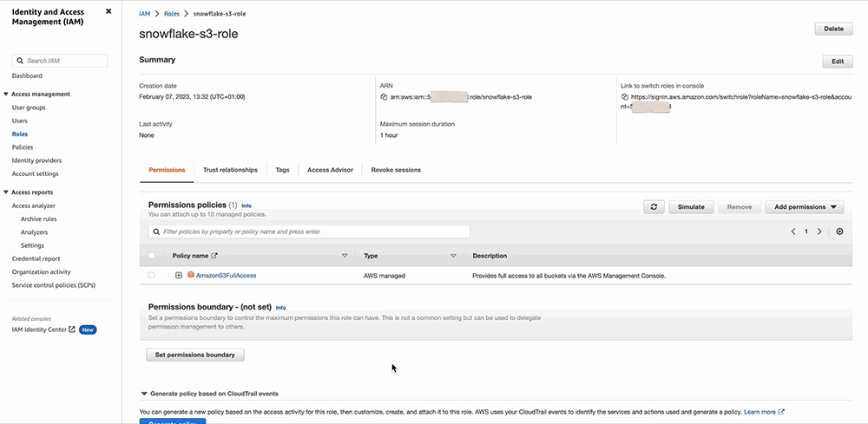Open Policies in the sidebar
Screen dimensions: 868x424
click(23, 147)
